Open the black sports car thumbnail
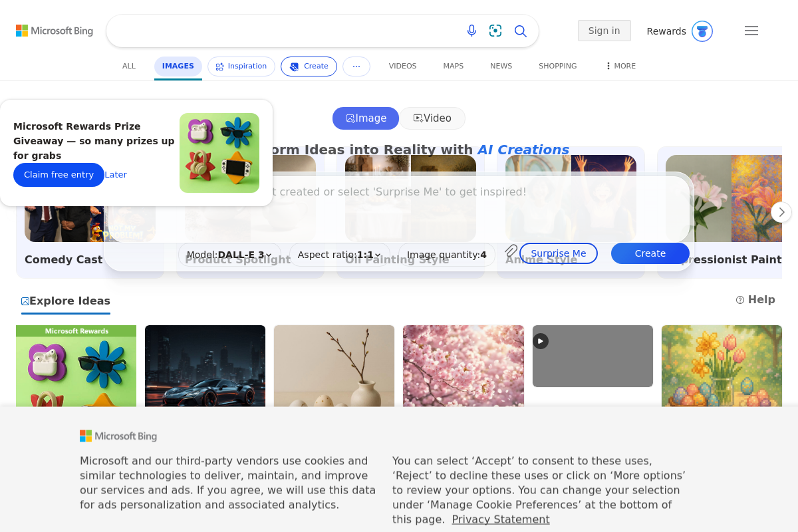 pos(205,365)
